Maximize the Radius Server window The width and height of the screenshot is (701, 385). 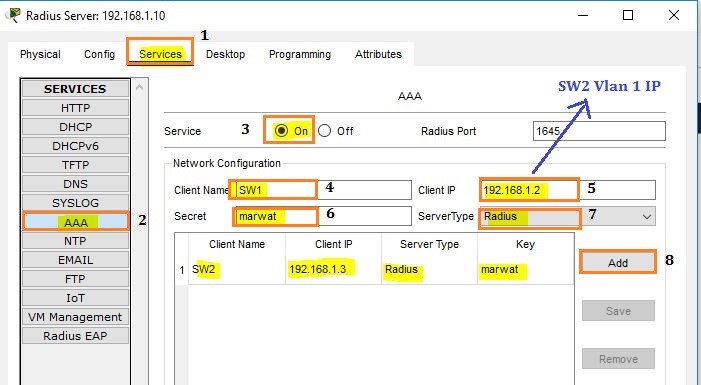point(628,15)
